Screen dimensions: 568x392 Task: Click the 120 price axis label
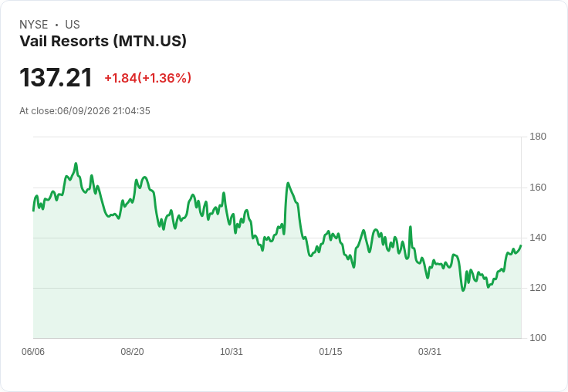(538, 288)
